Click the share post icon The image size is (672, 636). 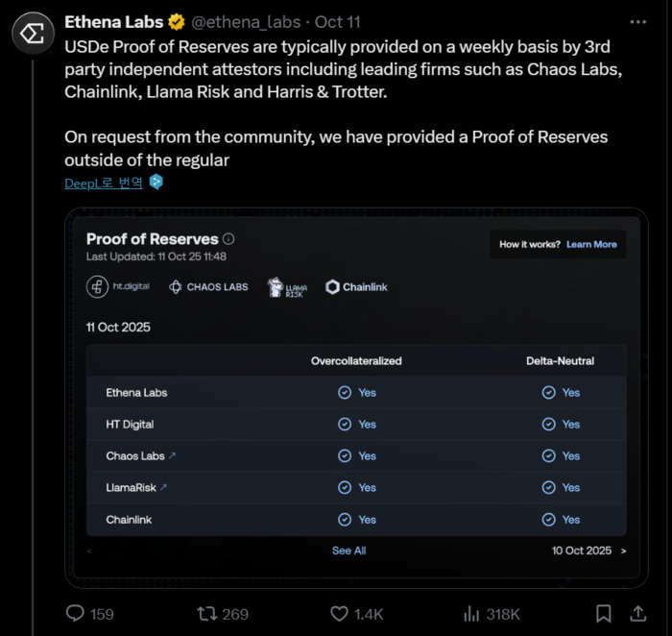click(x=637, y=613)
